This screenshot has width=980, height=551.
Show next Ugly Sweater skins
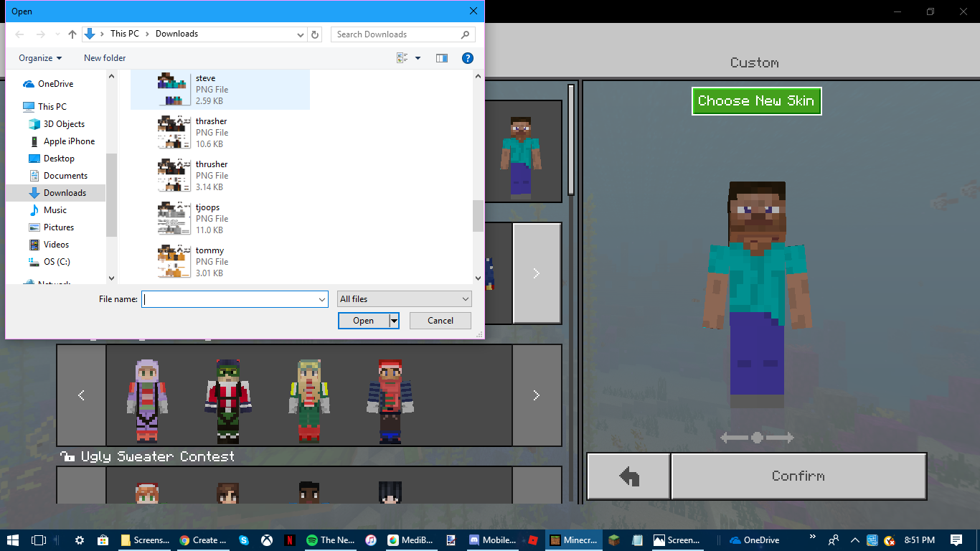537,395
